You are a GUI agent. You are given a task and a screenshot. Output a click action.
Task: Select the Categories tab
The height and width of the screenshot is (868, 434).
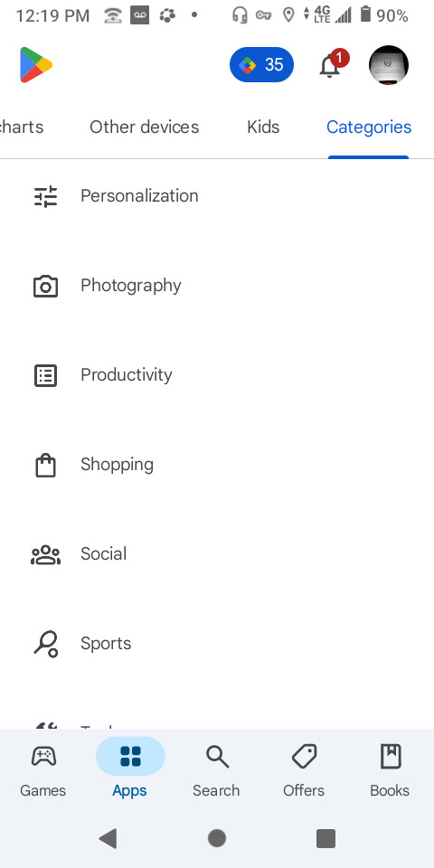click(x=369, y=127)
